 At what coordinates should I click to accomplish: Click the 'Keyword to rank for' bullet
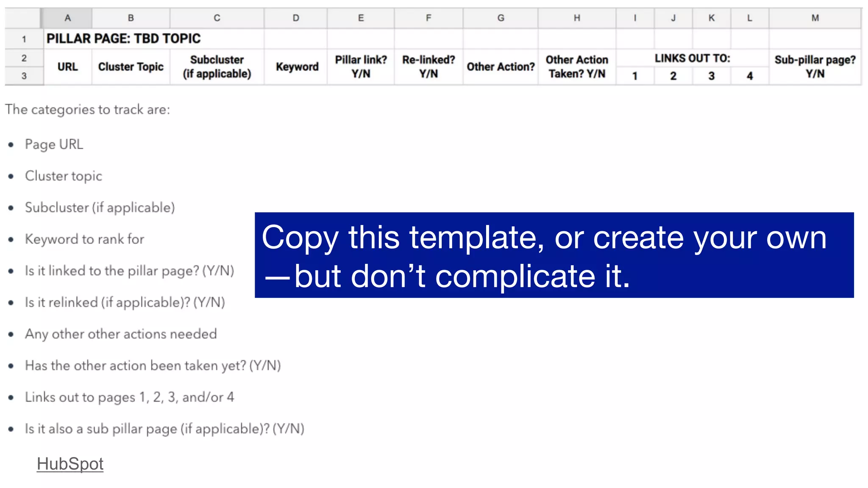click(x=85, y=239)
